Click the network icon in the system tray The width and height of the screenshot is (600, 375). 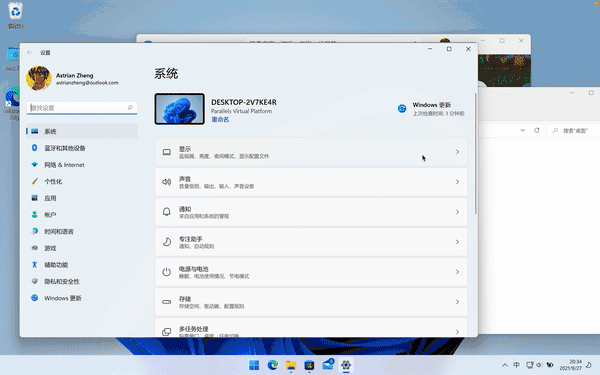tap(529, 365)
